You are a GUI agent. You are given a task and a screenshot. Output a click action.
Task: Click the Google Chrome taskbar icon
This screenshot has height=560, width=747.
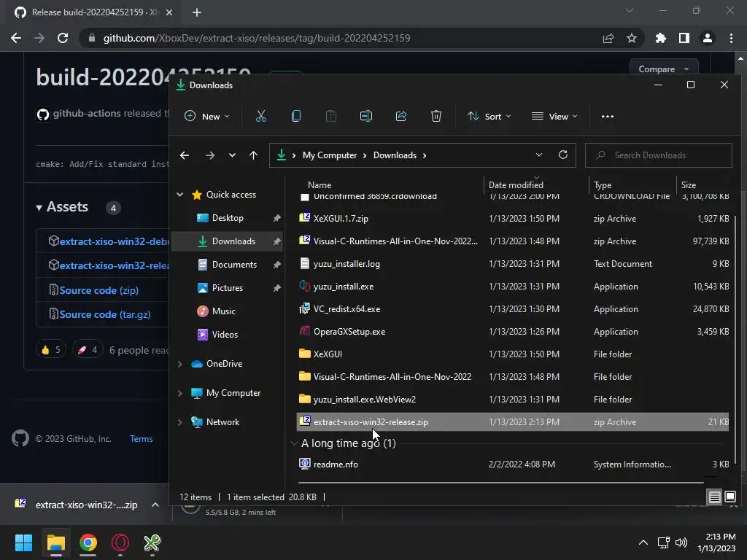88,542
